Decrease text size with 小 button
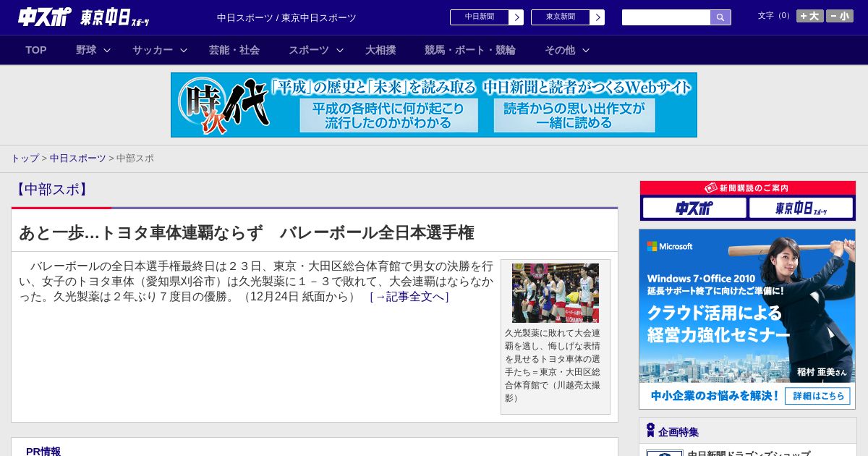Viewport: 868px width, 456px height. pos(840,16)
